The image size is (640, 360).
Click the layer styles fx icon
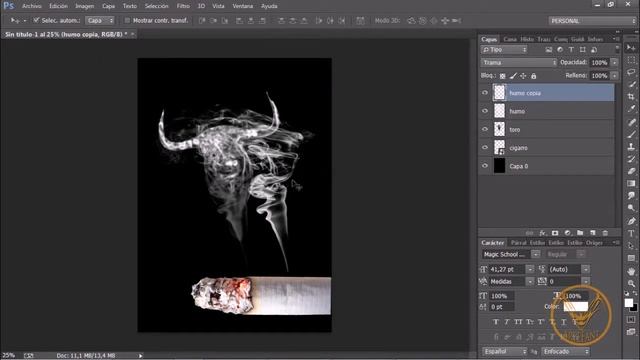(x=542, y=233)
